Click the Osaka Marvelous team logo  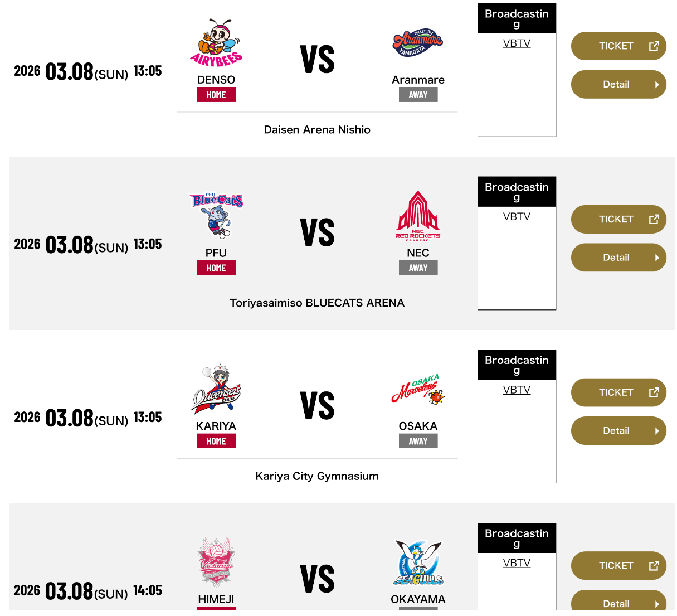(x=418, y=390)
